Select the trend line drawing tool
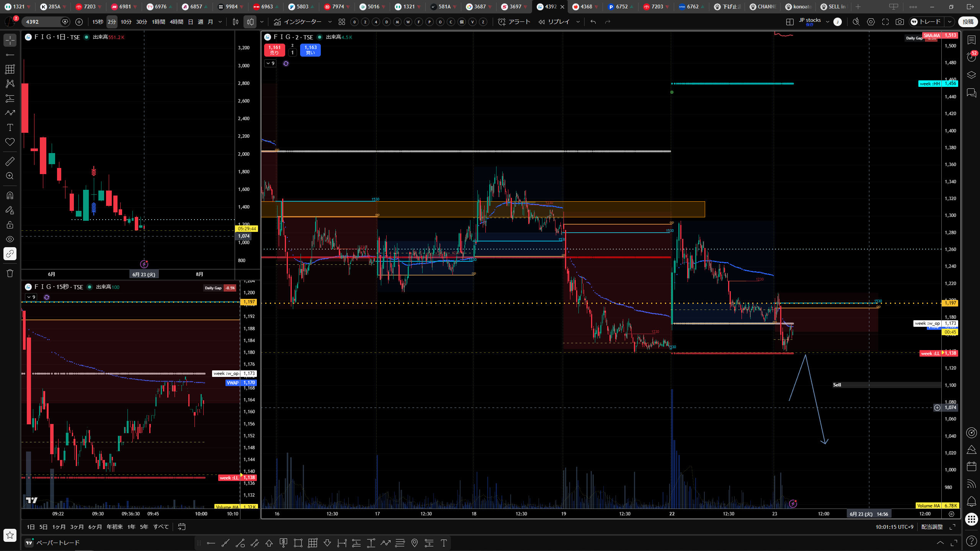 click(10, 55)
